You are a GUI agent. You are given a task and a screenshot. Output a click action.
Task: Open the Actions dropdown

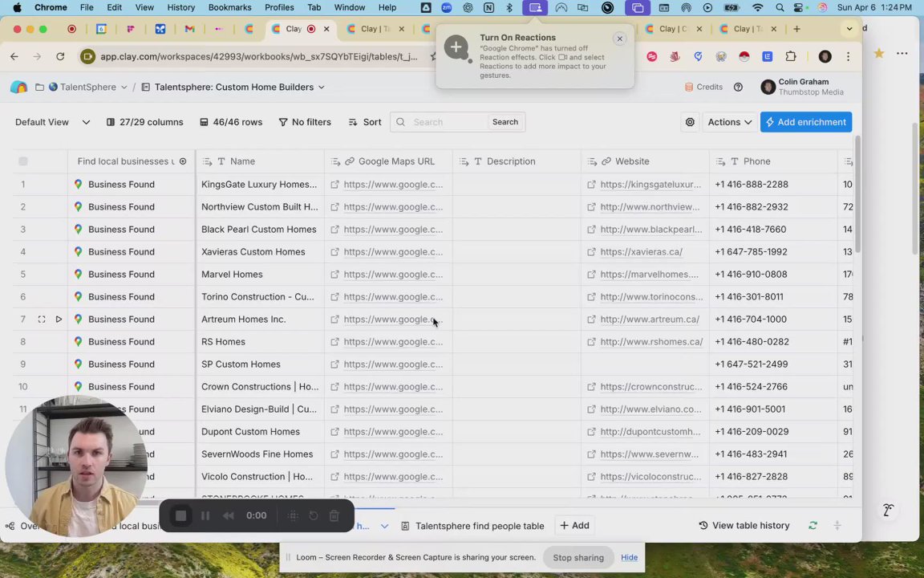730,122
